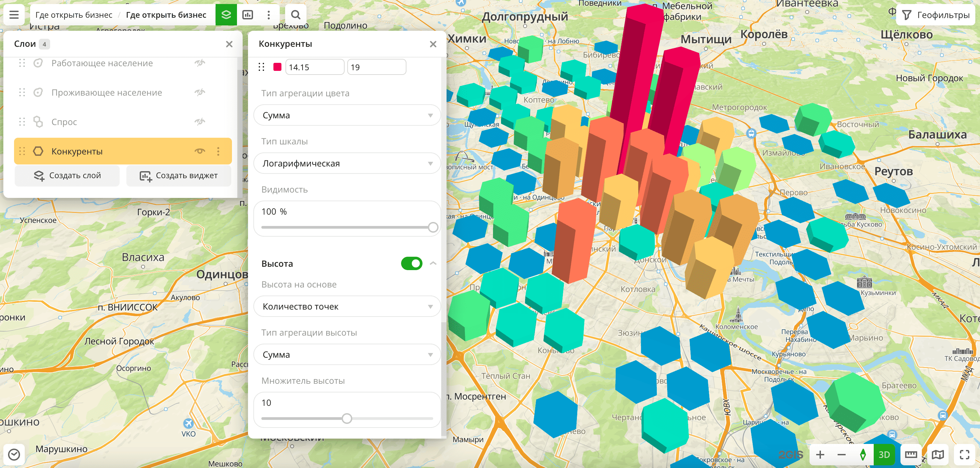The height and width of the screenshot is (468, 980).
Task: Enter fullscreen map mode
Action: coord(964,454)
